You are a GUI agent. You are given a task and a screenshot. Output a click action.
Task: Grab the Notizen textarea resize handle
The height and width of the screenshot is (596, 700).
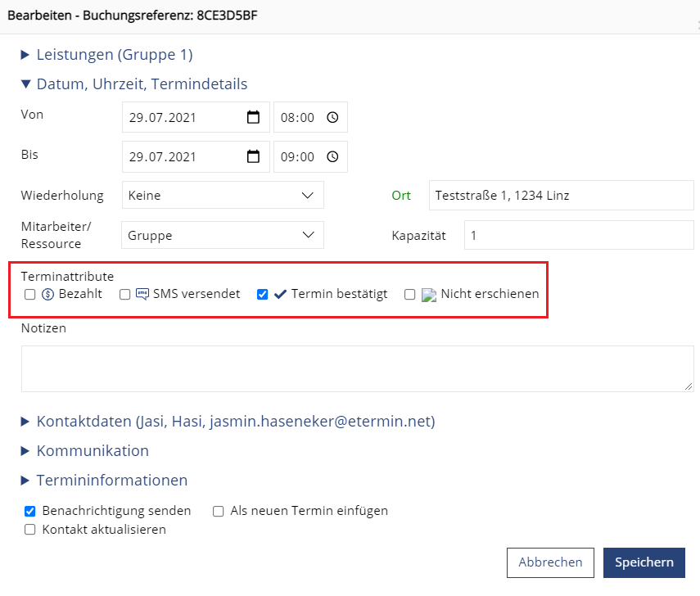tap(689, 386)
